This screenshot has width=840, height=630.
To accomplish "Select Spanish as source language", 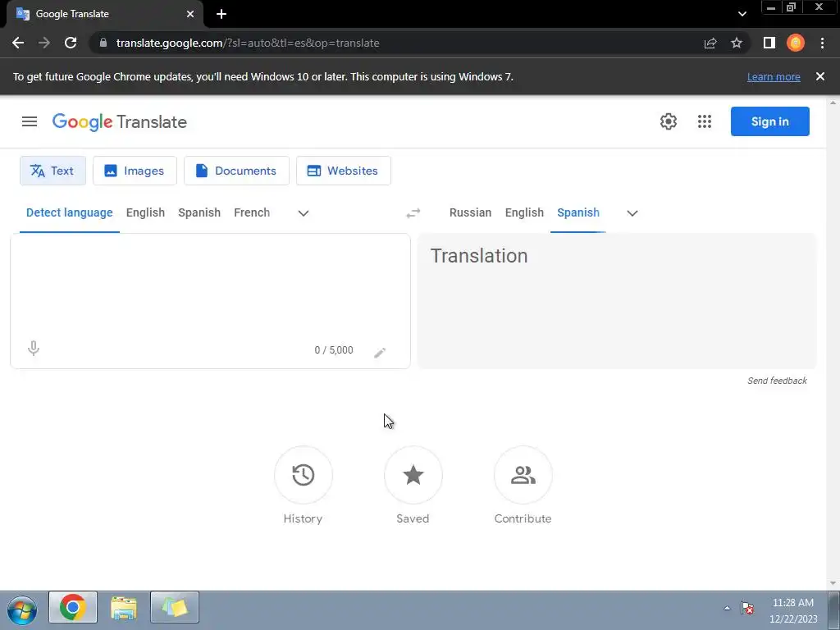I will (199, 212).
